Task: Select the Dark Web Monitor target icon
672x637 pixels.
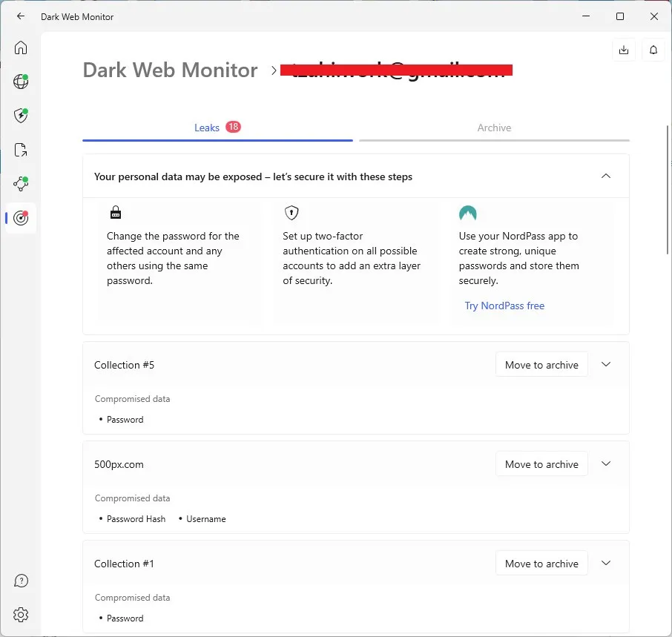Action: [21, 218]
